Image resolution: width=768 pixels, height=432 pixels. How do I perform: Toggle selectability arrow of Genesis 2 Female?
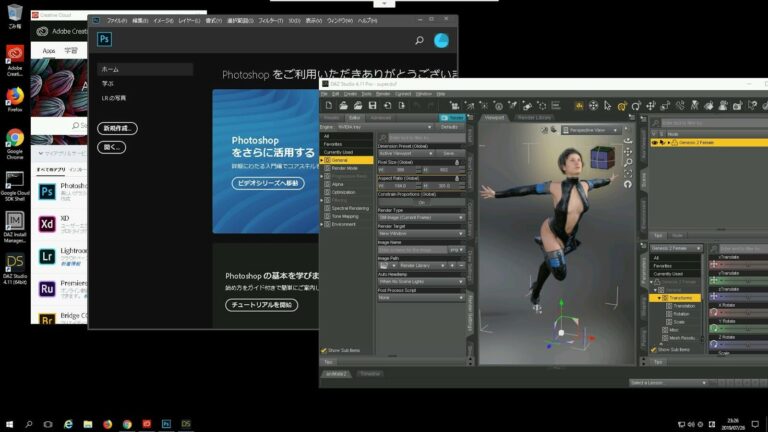pos(662,143)
